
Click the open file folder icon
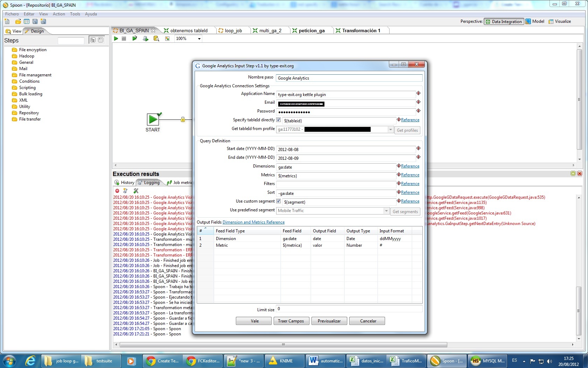(18, 21)
